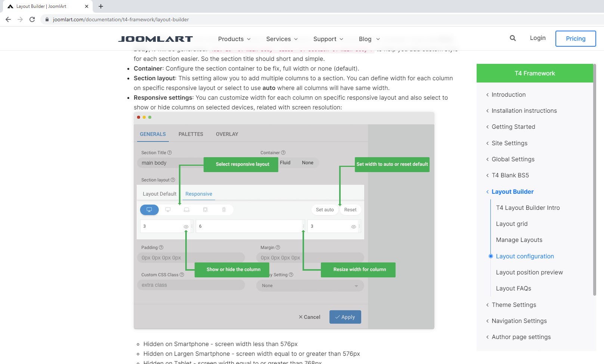This screenshot has height=364, width=604.
Task: Open the Manage Layouts page
Action: (x=519, y=240)
